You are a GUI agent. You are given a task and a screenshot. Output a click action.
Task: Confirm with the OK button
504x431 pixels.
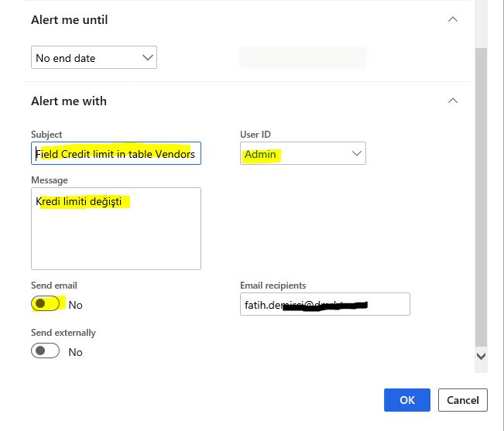[407, 400]
